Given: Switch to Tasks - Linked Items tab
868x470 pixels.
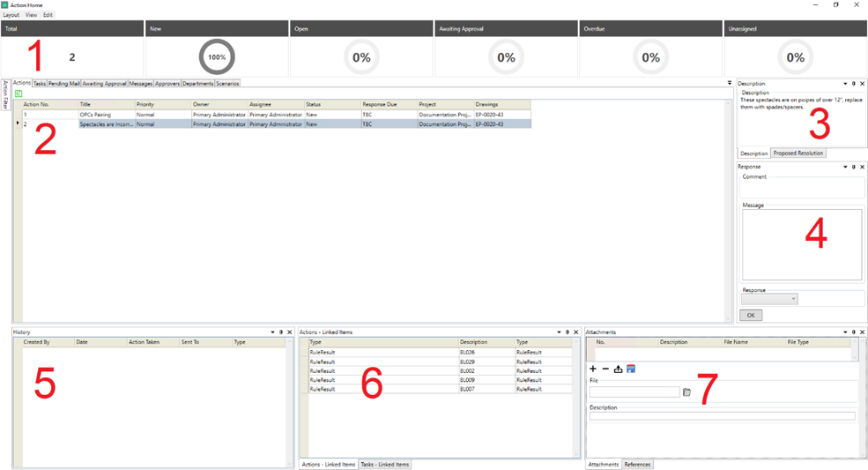Looking at the screenshot, I should (x=384, y=465).
